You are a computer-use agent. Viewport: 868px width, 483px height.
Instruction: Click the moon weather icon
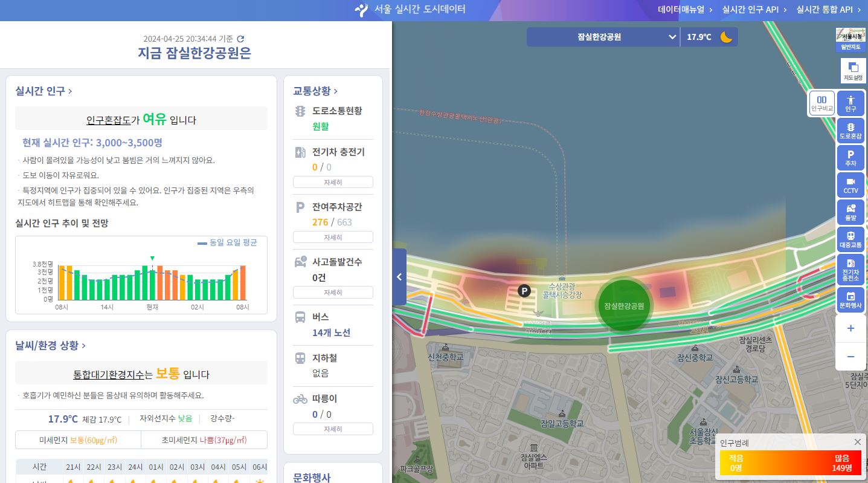[726, 37]
